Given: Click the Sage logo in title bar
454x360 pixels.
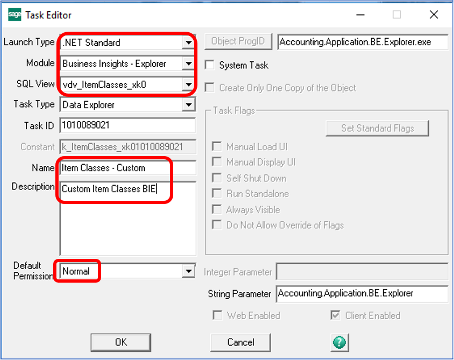Looking at the screenshot, I should click(x=14, y=15).
